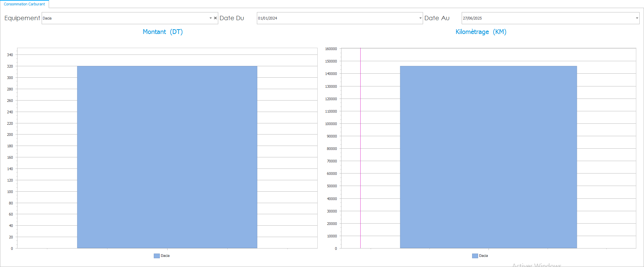Select the Dacia bar in Kilométrage chart
Viewport: 644px width, 267px height.
pos(488,157)
